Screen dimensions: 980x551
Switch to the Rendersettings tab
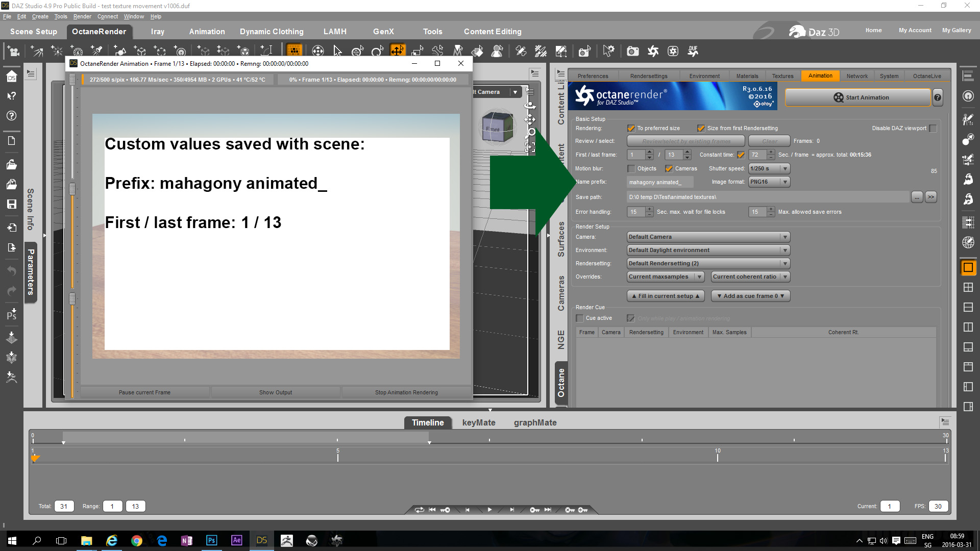coord(648,76)
